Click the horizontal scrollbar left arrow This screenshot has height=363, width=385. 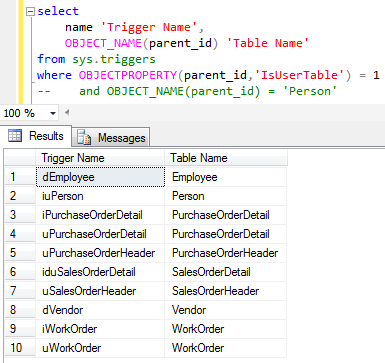point(67,113)
